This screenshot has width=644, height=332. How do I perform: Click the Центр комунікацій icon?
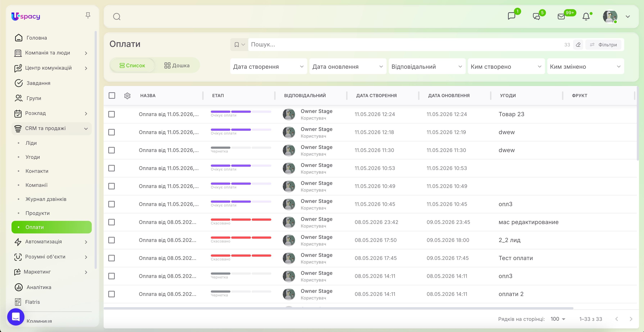coord(18,68)
